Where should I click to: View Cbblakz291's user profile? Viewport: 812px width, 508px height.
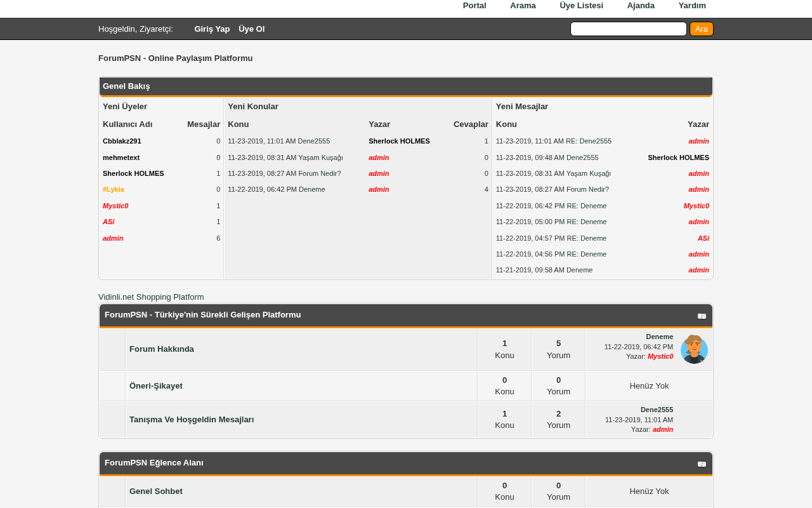[122, 142]
